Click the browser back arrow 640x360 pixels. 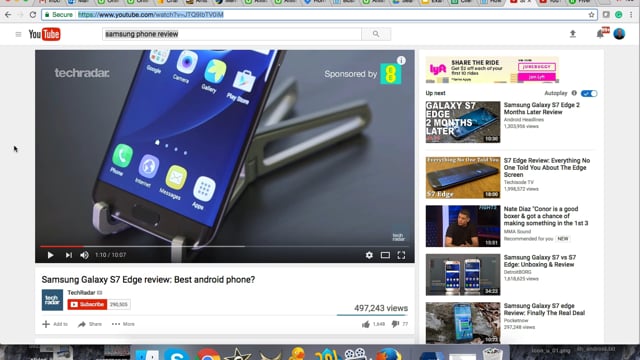8,15
